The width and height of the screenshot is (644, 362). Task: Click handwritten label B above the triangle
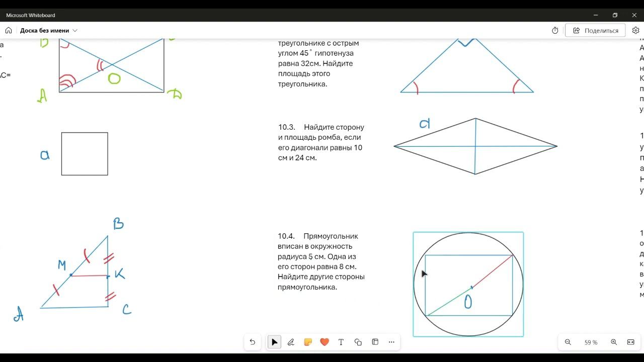(x=118, y=223)
